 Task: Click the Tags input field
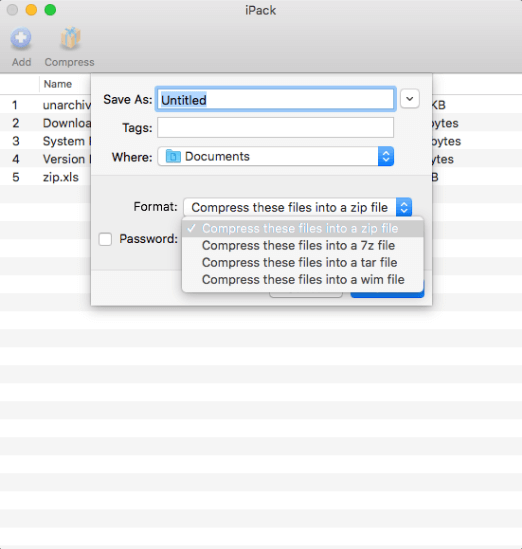click(x=276, y=127)
